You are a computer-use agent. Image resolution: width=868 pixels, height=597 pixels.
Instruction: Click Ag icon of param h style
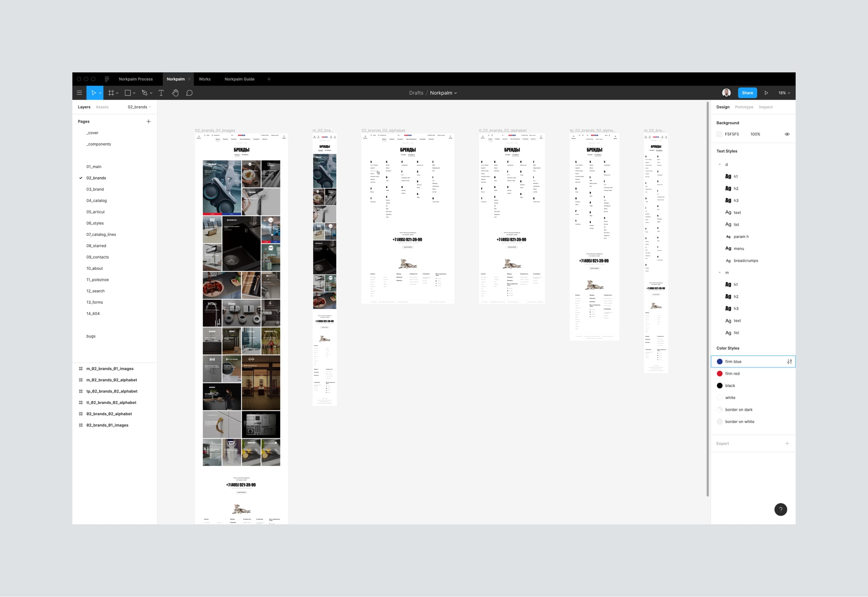pyautogui.click(x=728, y=237)
